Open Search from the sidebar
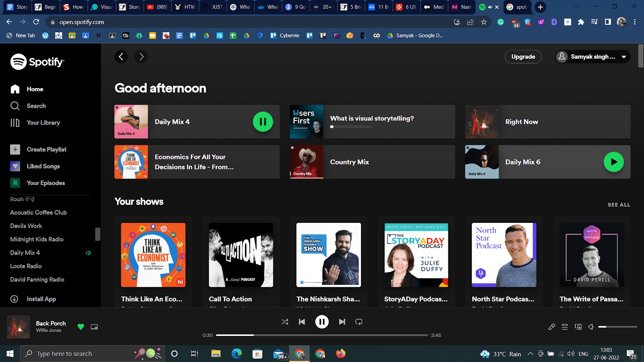The image size is (644, 362). pyautogui.click(x=36, y=106)
